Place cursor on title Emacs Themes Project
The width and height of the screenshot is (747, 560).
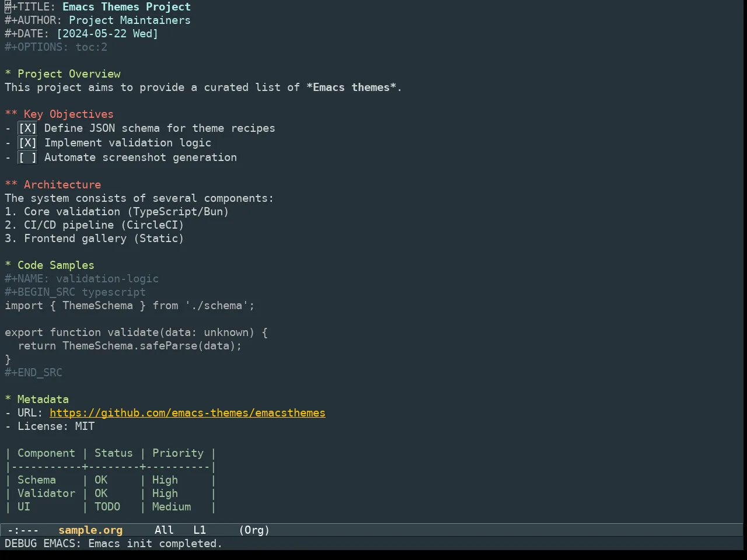point(127,7)
